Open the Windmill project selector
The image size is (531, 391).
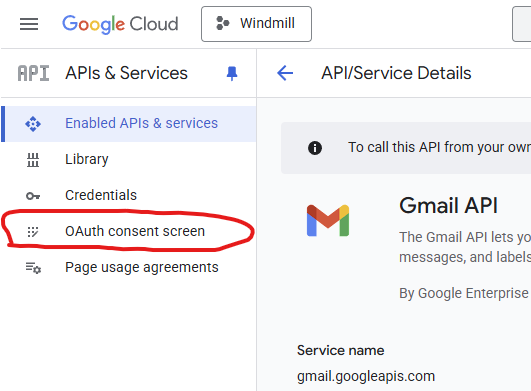click(x=256, y=24)
